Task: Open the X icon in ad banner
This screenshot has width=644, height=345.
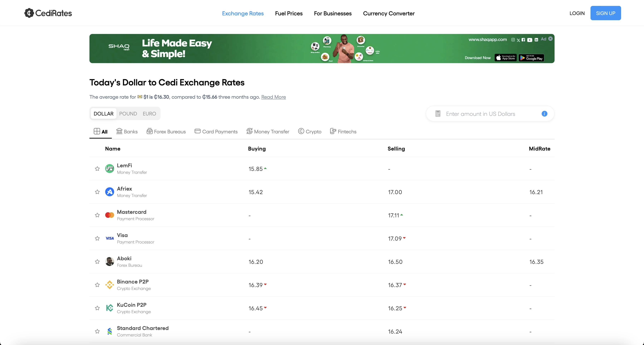Action: pos(518,40)
